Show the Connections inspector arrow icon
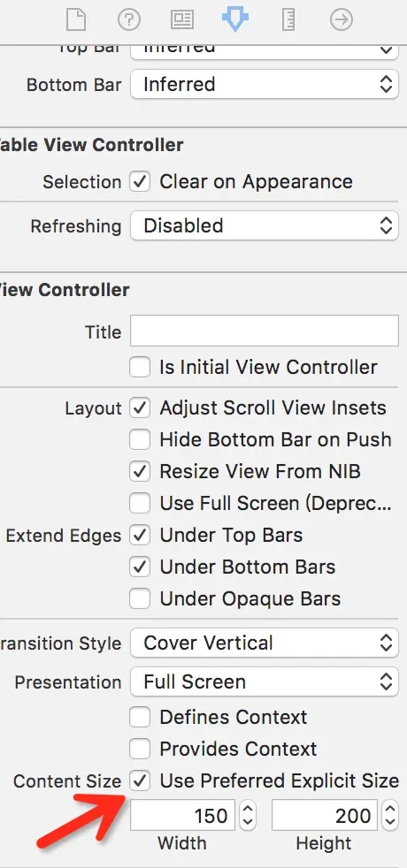Viewport: 407px width, 868px height. click(x=342, y=20)
